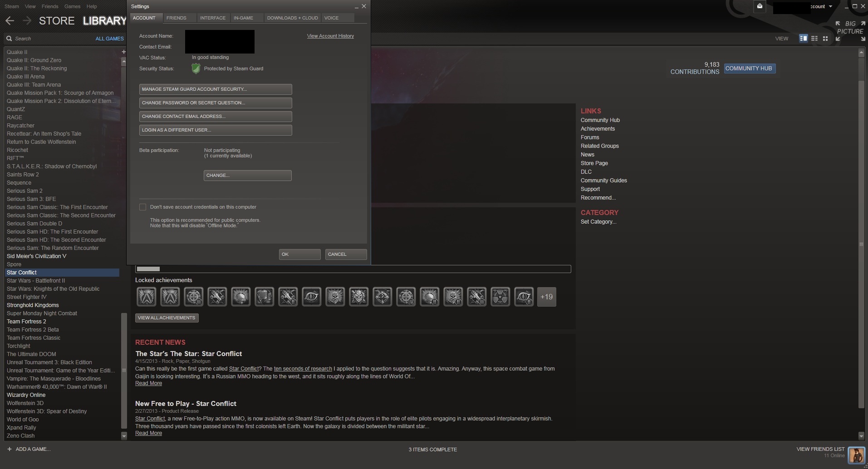Click the skull achievement marked II
Image resolution: width=868 pixels, height=469 pixels.
453,297
